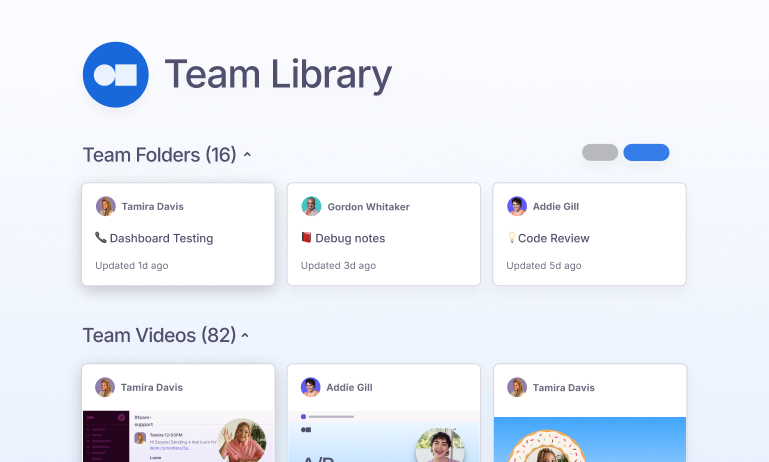Click Gordon Whitaker avatar on Debug notes card
The height and width of the screenshot is (462, 769).
pyautogui.click(x=311, y=206)
